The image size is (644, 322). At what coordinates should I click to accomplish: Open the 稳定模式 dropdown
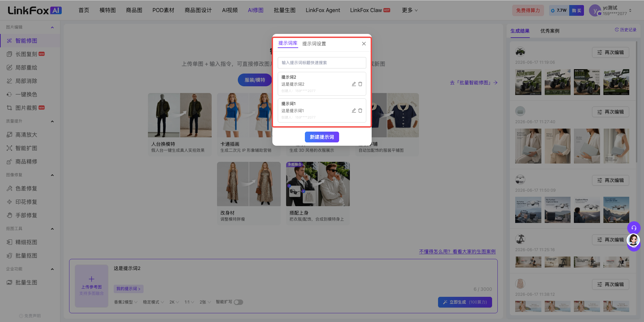point(153,302)
